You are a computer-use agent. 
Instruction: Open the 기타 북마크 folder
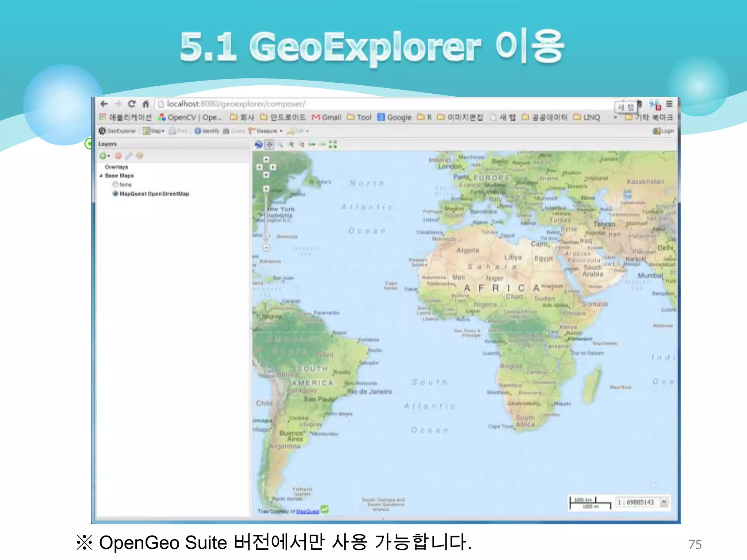[x=649, y=117]
